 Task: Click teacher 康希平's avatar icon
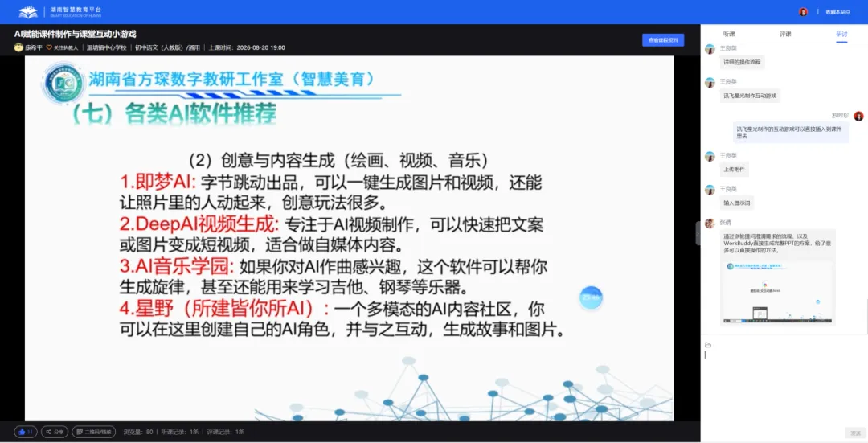click(18, 47)
